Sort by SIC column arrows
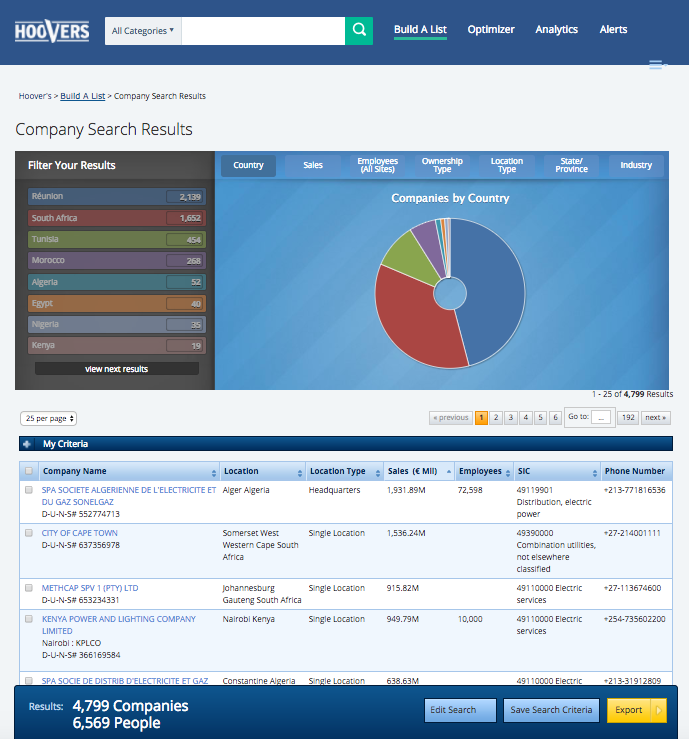Image resolution: width=689 pixels, height=739 pixels. pyautogui.click(x=595, y=473)
